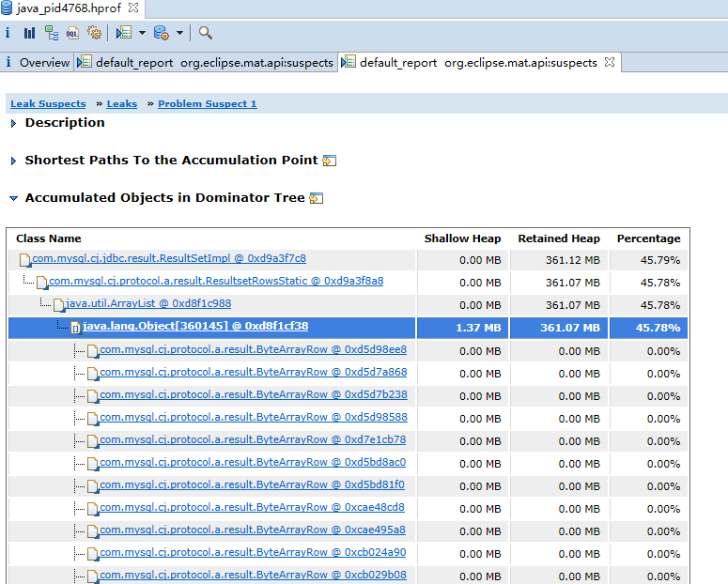Click the object icon for ByteArrayRow 0xd5d7a868
Image resolution: width=728 pixels, height=584 pixels.
[93, 374]
